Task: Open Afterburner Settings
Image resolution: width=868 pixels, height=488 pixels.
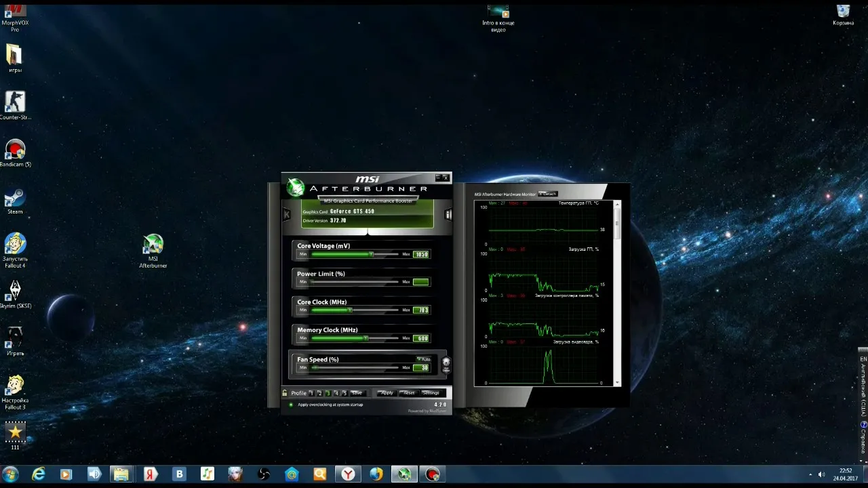Action: coord(431,393)
